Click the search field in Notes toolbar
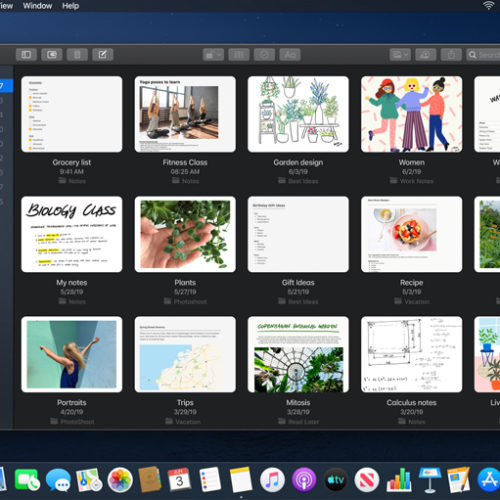The image size is (500, 500). tap(483, 54)
